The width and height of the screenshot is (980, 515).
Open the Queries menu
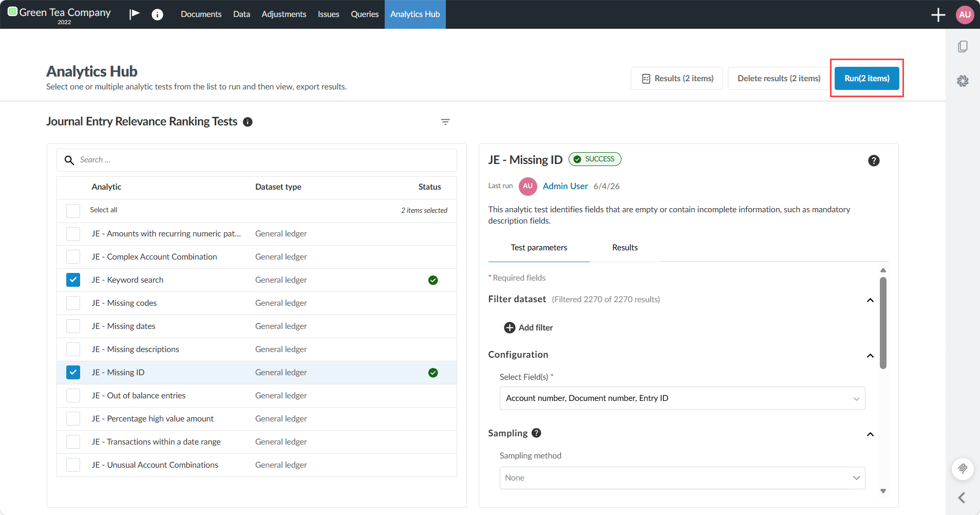[x=365, y=14]
